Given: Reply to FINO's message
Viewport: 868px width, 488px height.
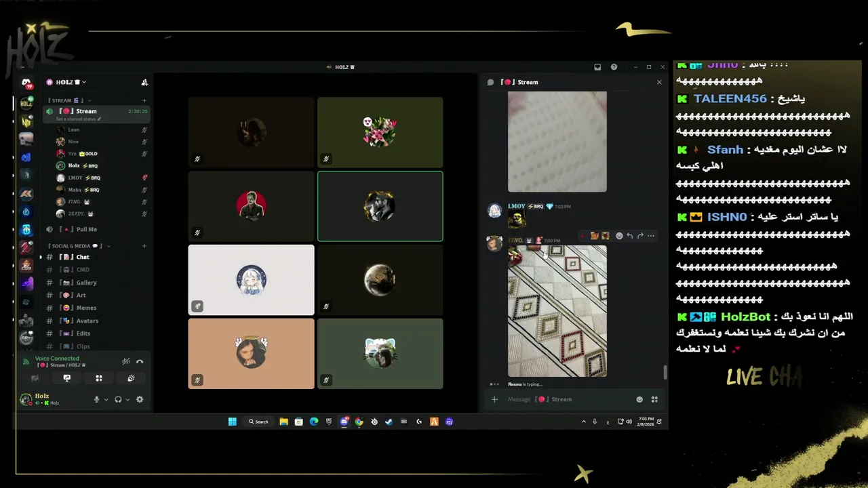Looking at the screenshot, I should (629, 236).
